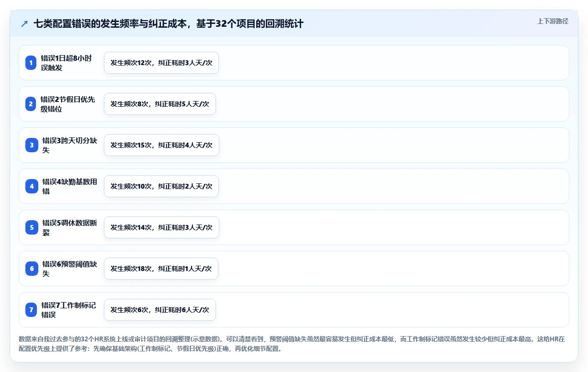Image resolution: width=588 pixels, height=372 pixels.
Task: Click the number 6 badge
Action: [32, 269]
